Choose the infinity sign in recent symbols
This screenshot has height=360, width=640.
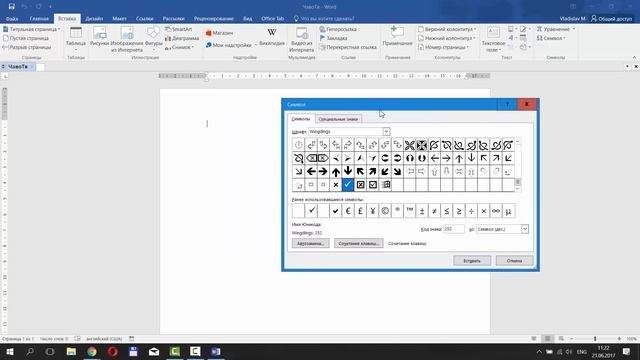[496, 211]
